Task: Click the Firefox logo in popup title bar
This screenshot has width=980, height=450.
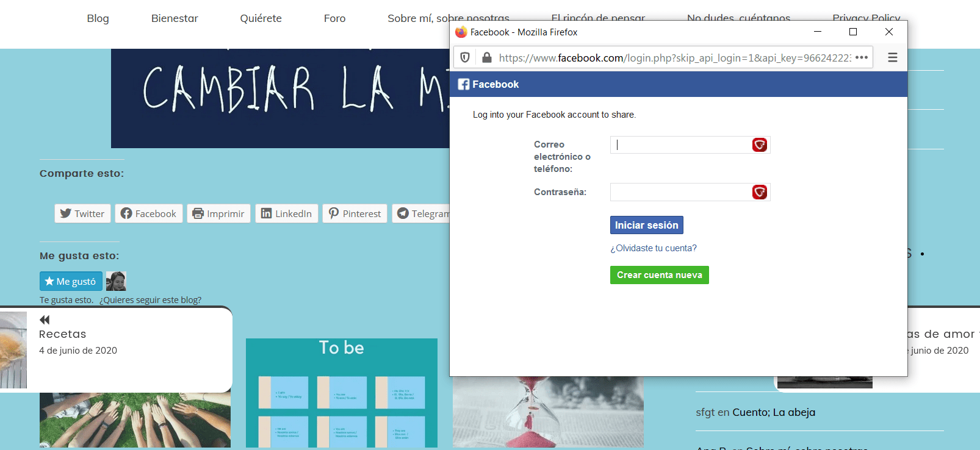Action: 461,32
